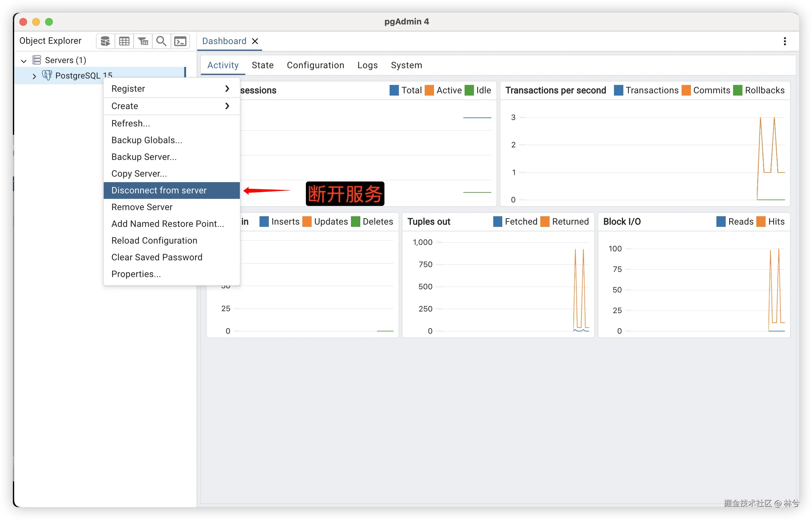Toggle the orange Hits legend swatch
Screen dimensions: 812x520
[761, 222]
